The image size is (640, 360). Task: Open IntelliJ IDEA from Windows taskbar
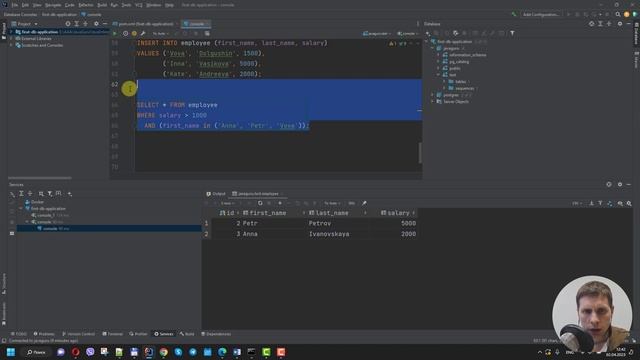(149, 352)
